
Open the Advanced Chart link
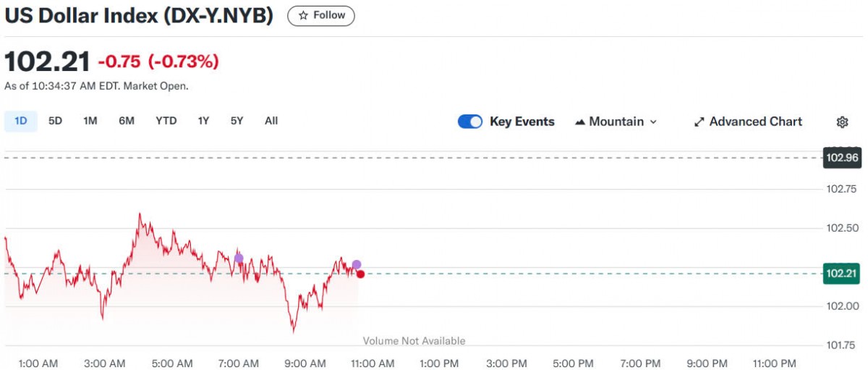748,122
